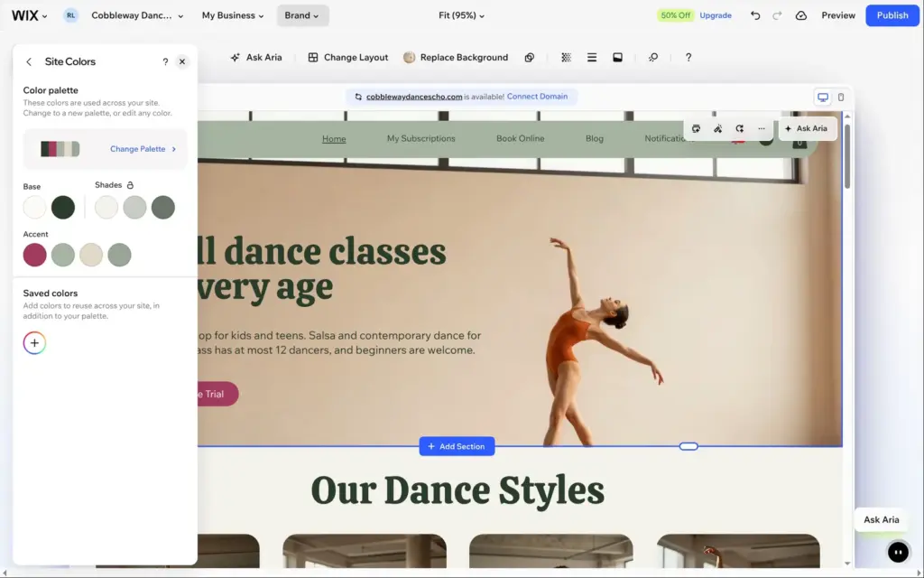
Task: Select the beige accent color swatch
Action: (91, 255)
